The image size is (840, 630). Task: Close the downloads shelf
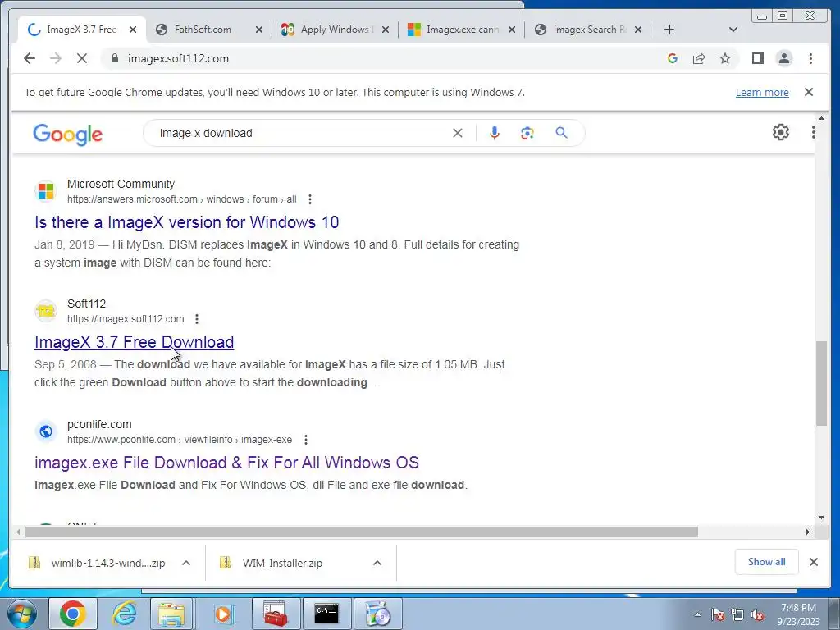point(813,562)
